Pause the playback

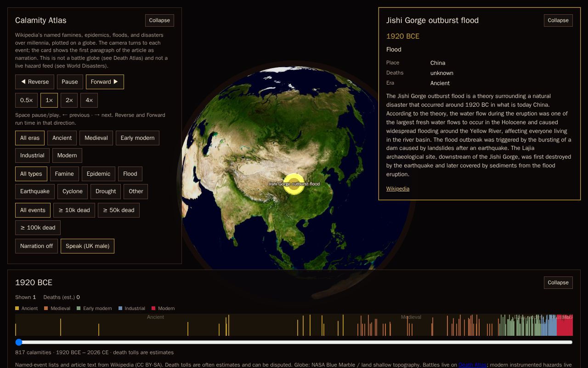[x=70, y=82]
